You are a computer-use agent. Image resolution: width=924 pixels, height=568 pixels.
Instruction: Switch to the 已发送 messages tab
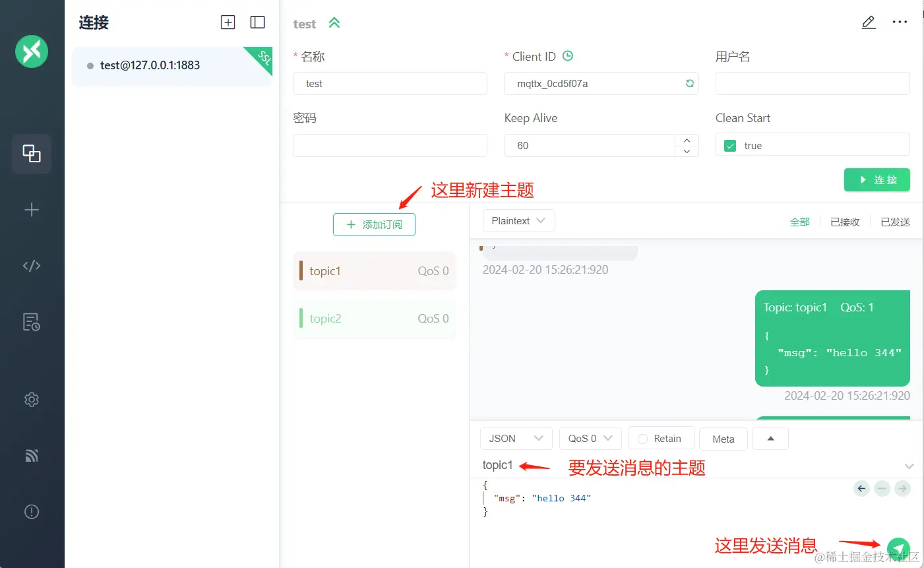point(895,222)
